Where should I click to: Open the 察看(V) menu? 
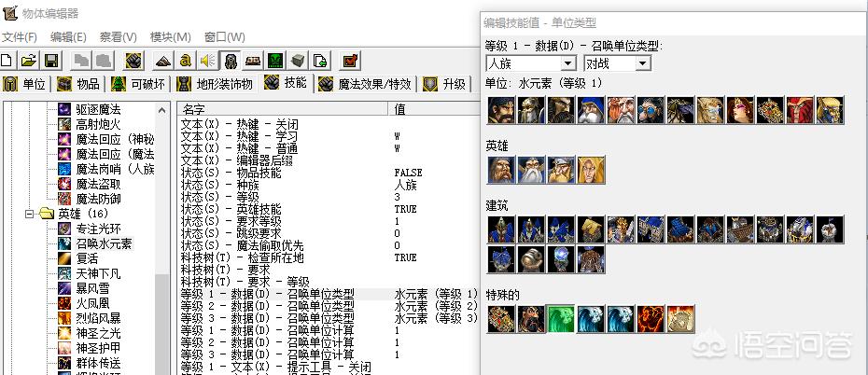pos(118,37)
